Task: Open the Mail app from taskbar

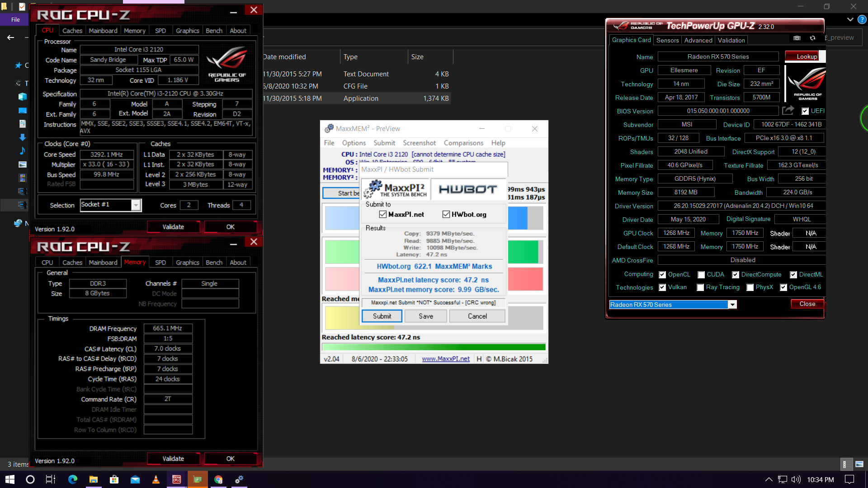Action: click(135, 479)
